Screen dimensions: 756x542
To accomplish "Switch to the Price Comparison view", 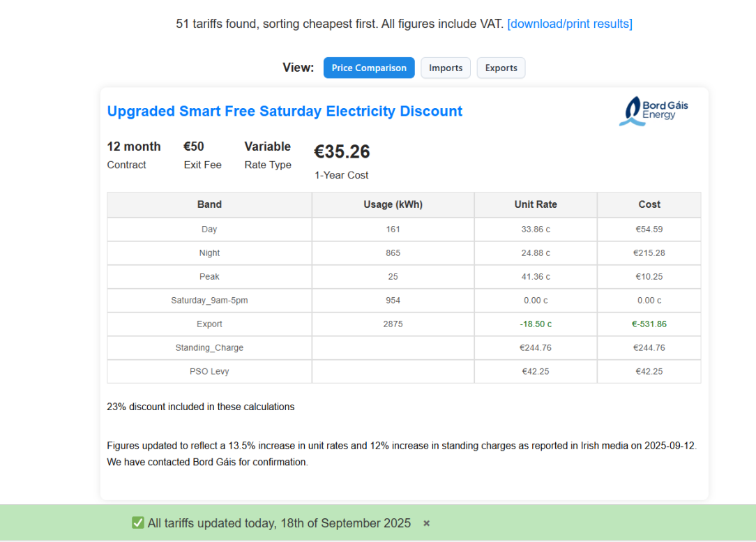I will 369,68.
